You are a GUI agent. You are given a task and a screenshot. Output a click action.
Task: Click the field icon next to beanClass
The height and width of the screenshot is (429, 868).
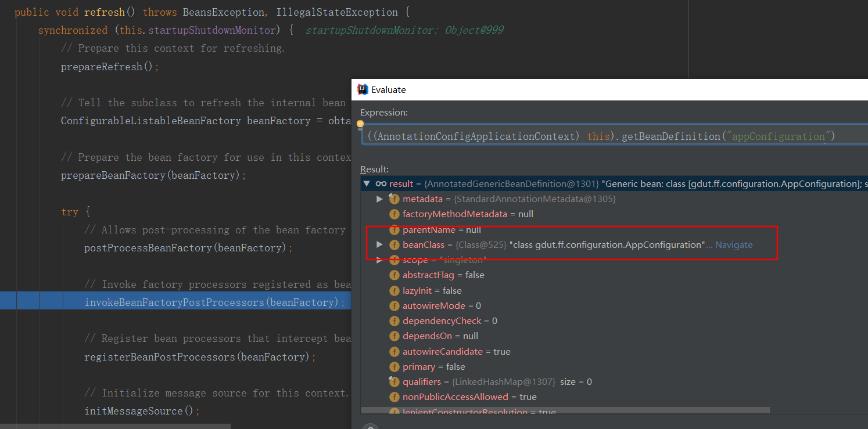(394, 245)
